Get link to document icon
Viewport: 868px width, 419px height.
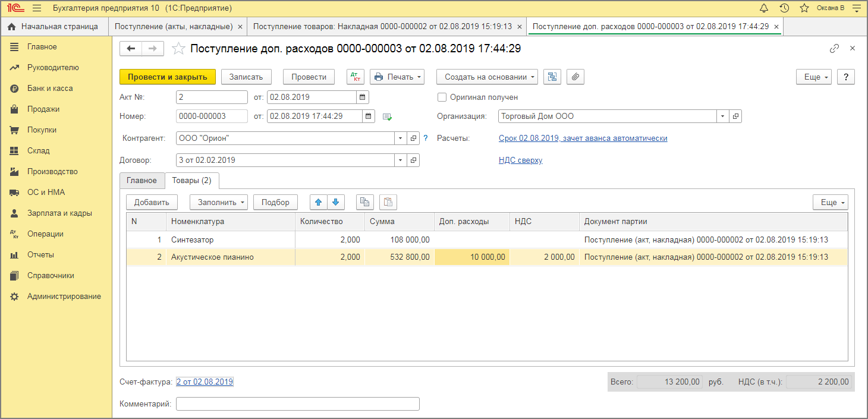click(x=835, y=49)
